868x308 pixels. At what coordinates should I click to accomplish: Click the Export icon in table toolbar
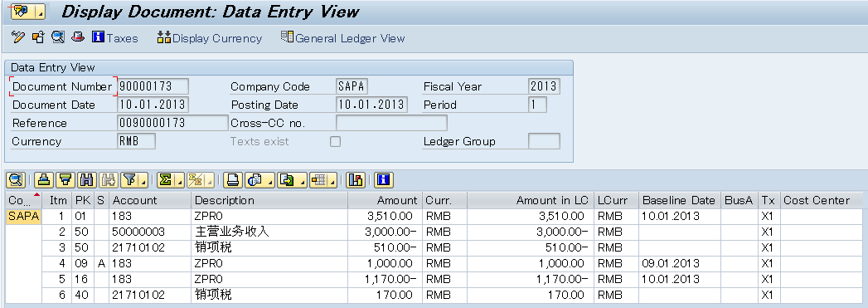(x=288, y=179)
